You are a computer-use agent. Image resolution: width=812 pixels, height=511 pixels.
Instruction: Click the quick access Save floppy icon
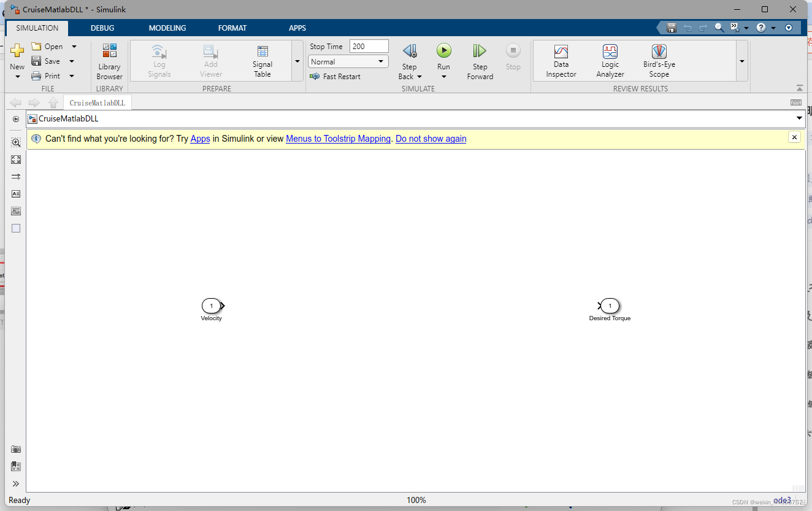[x=672, y=28]
